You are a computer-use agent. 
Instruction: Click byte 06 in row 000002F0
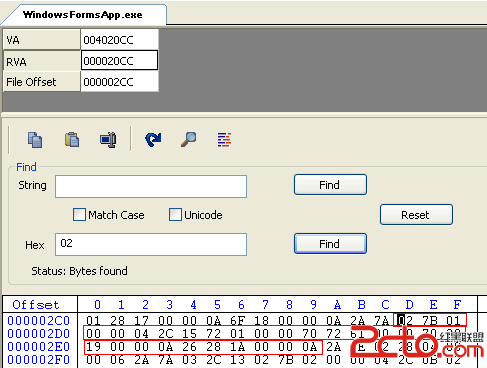coord(117,360)
